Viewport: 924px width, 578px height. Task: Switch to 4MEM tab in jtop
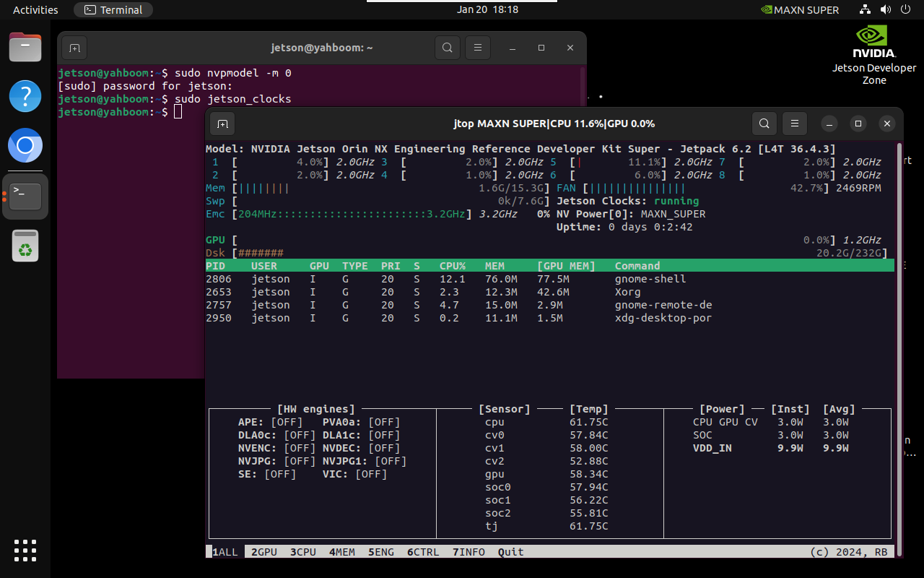click(x=342, y=552)
